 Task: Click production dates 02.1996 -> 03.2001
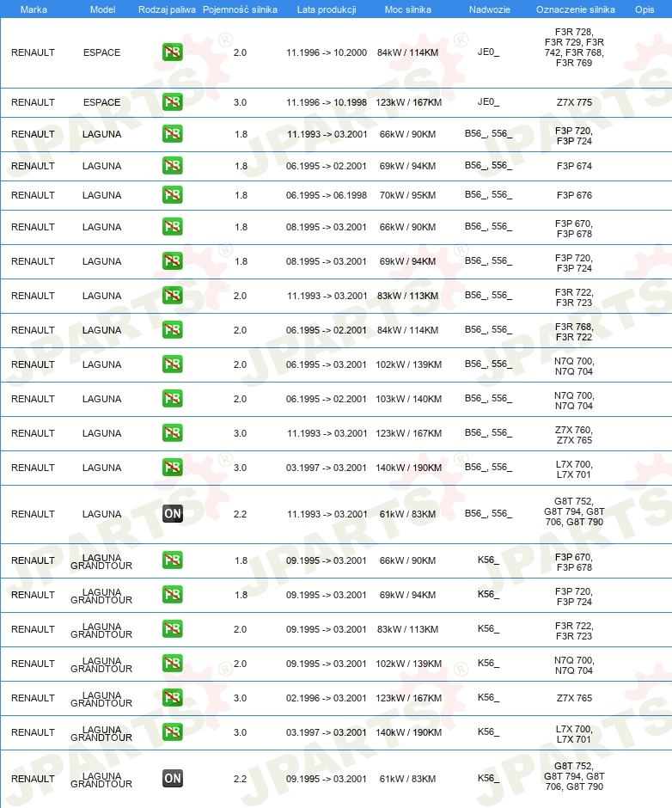(x=327, y=698)
